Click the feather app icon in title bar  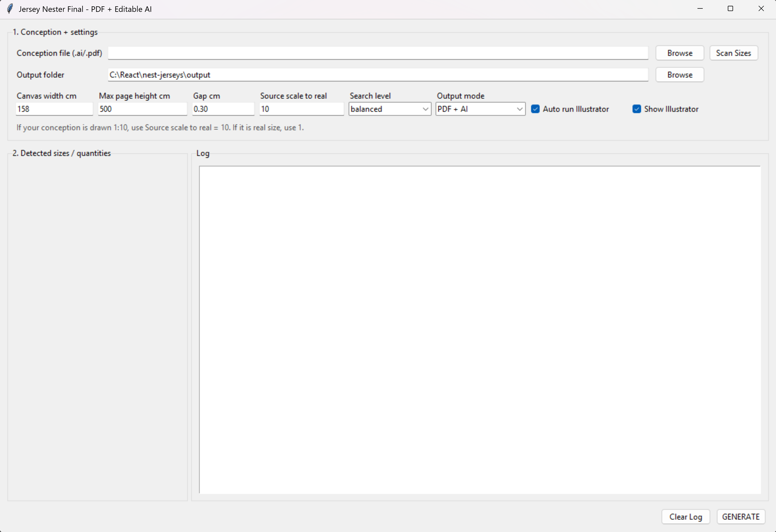coord(10,9)
